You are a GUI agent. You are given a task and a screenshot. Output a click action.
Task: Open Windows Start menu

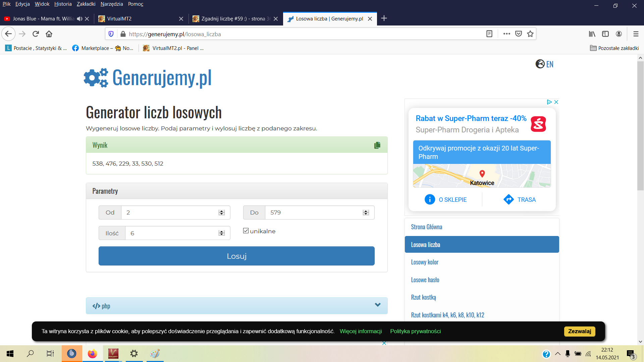[x=10, y=354]
